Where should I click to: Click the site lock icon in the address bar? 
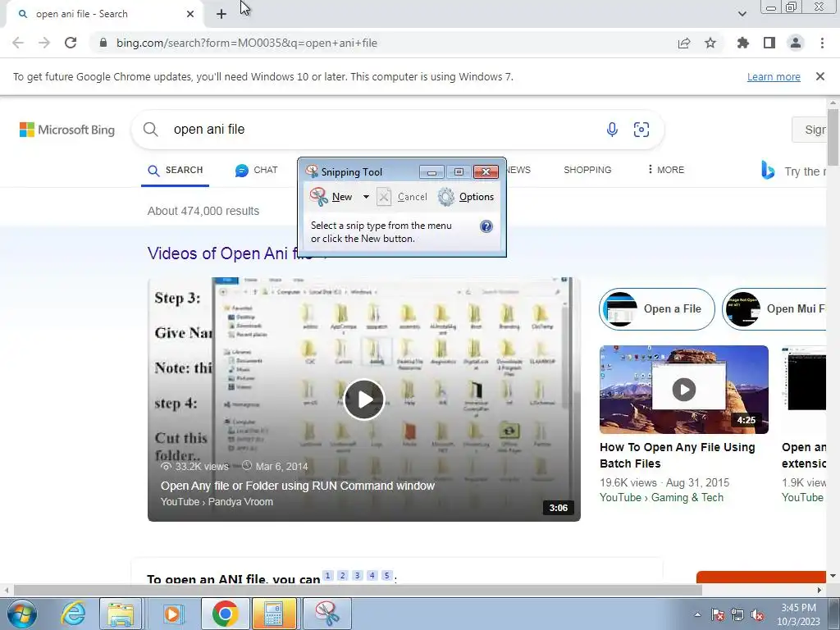[x=103, y=43]
